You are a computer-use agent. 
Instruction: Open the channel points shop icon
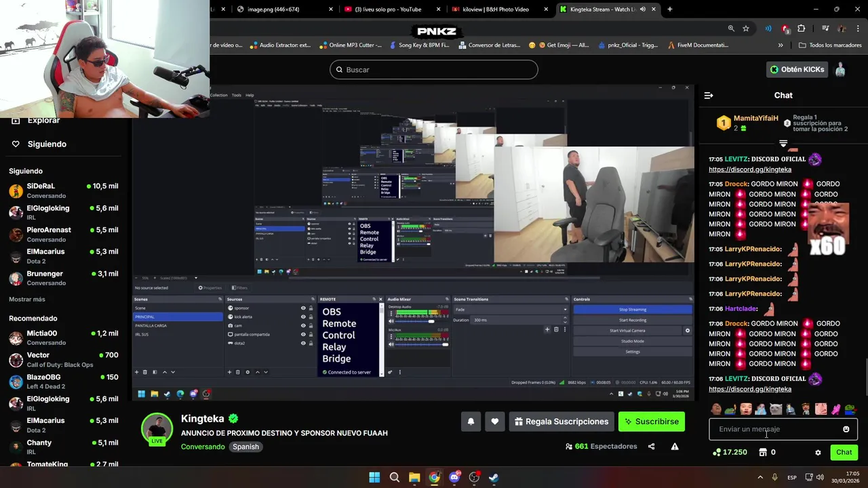click(762, 452)
